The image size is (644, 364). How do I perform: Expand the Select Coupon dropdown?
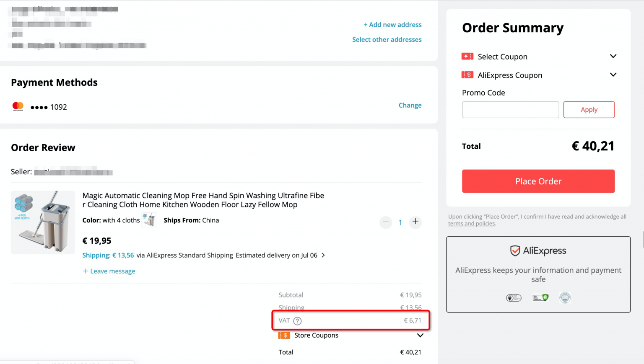coord(613,56)
